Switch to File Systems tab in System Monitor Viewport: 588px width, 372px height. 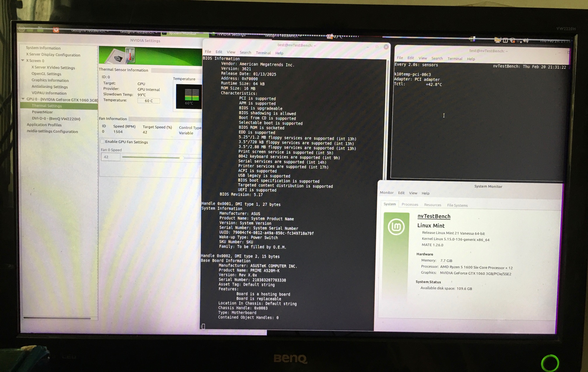[x=457, y=205]
